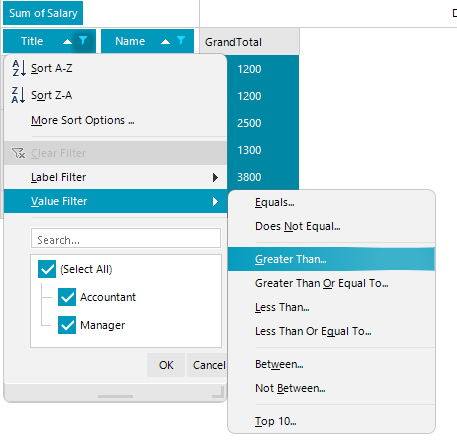Click the sort arrow on Title field
457x447 pixels.
67,42
